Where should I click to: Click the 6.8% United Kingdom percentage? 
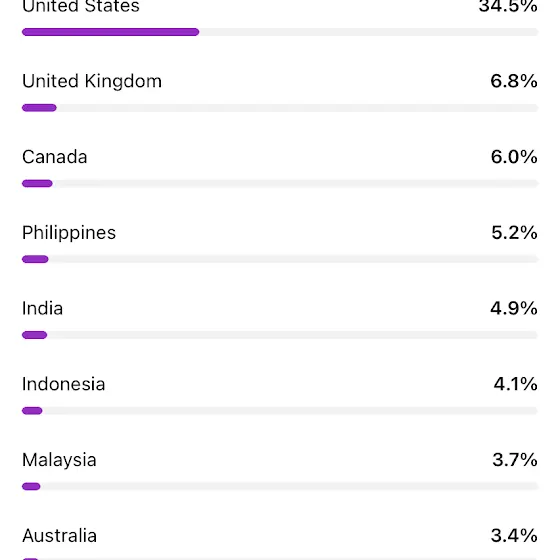tap(514, 81)
